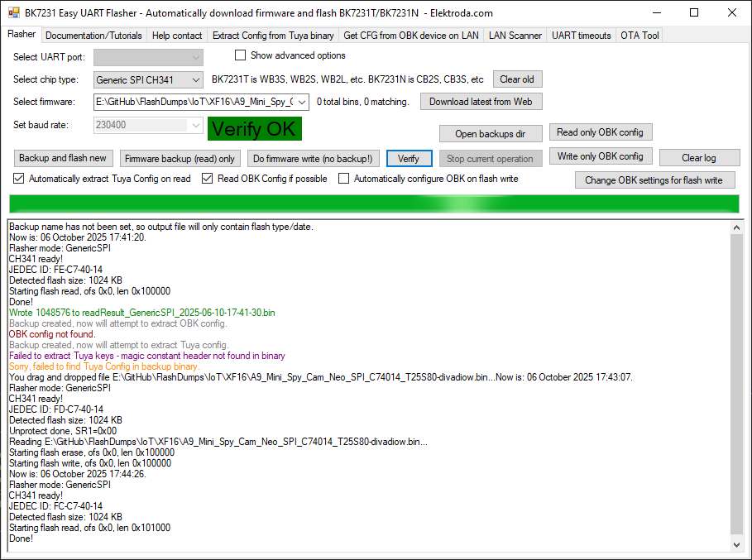Viewport: 752px width, 560px height.
Task: Click the Clear old button
Action: pyautogui.click(x=518, y=79)
